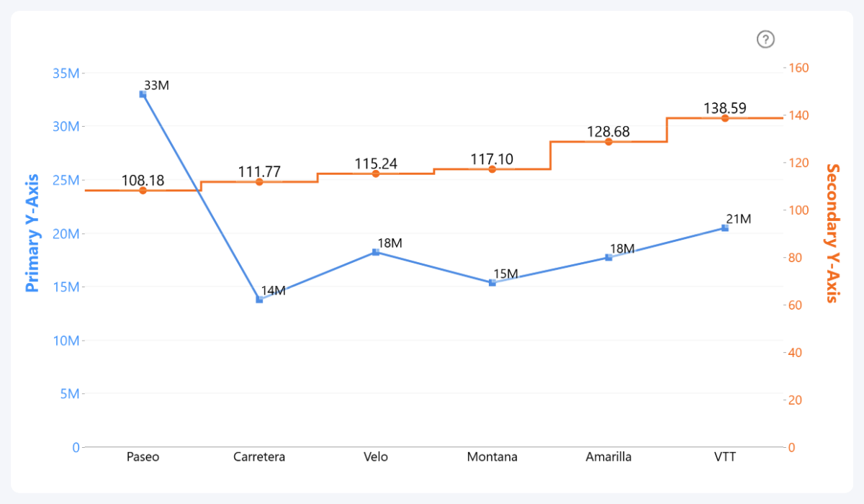Click the Montana category label

[x=492, y=457]
